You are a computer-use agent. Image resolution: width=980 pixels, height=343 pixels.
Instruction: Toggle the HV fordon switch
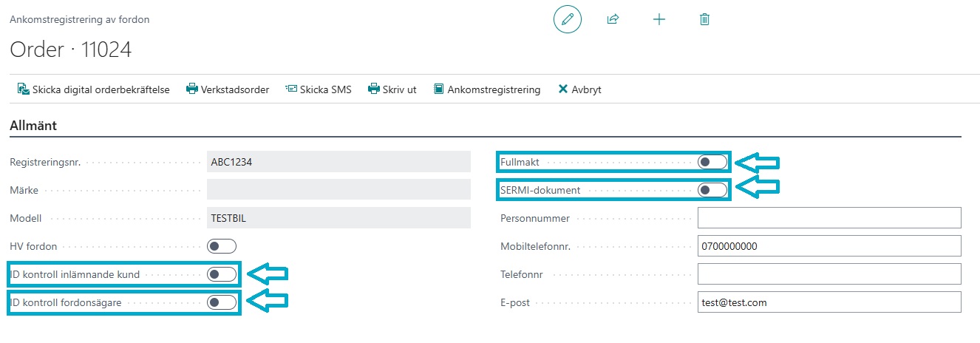(x=222, y=246)
